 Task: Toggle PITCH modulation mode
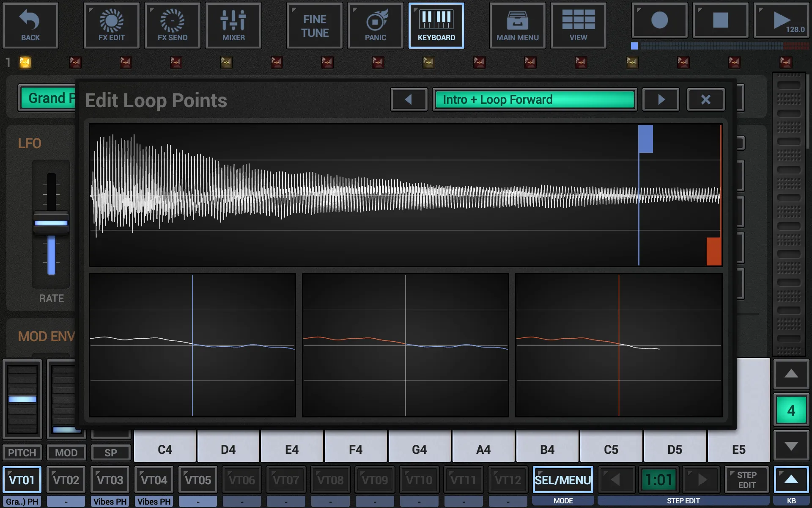click(23, 453)
